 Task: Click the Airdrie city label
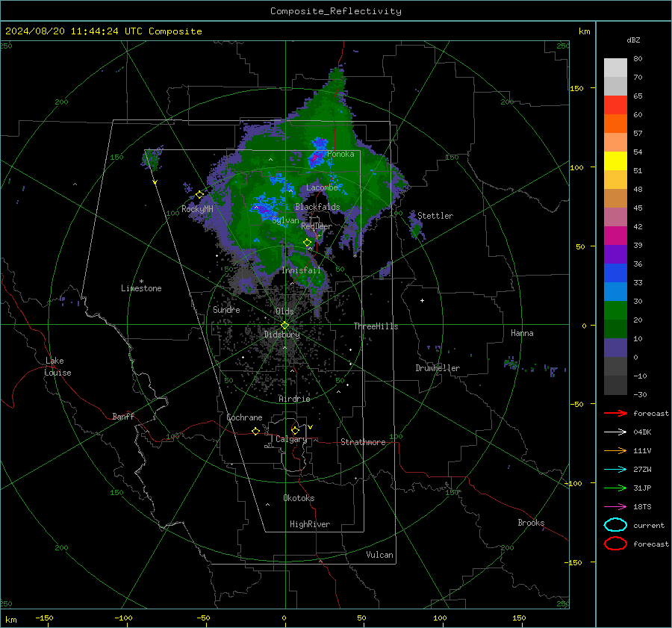tap(294, 399)
